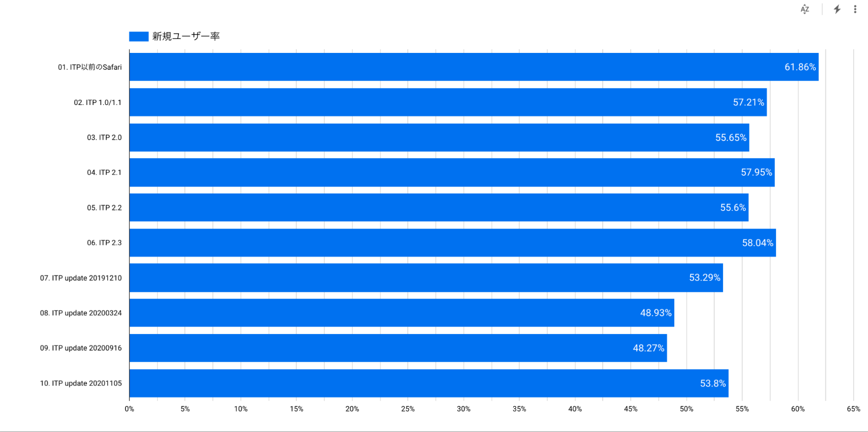Click the 07. ITP update 20191210 bar
The width and height of the screenshot is (868, 432).
[x=426, y=278]
